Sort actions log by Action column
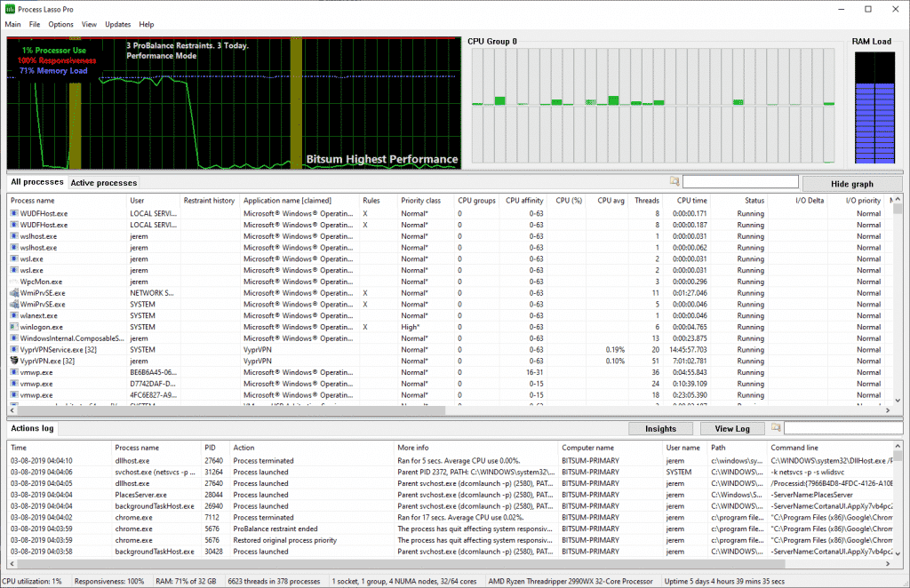 point(312,448)
